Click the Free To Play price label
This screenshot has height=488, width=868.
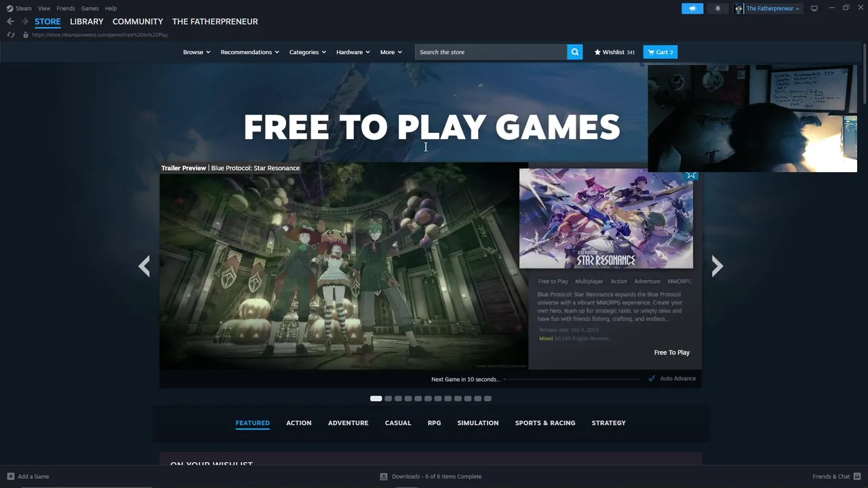(671, 352)
